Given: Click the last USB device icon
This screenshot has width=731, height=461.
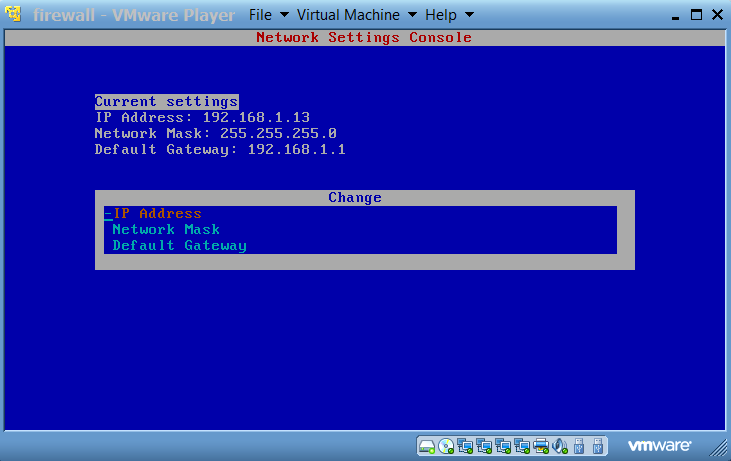Looking at the screenshot, I should pos(599,445).
